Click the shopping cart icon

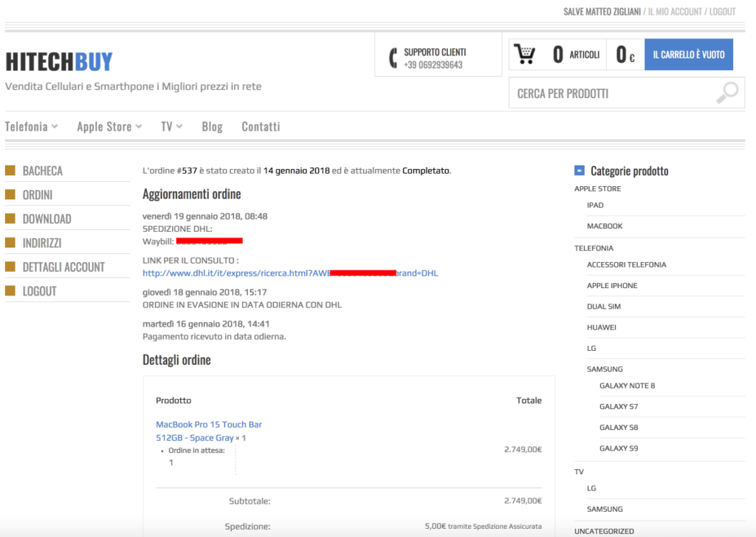tap(525, 54)
